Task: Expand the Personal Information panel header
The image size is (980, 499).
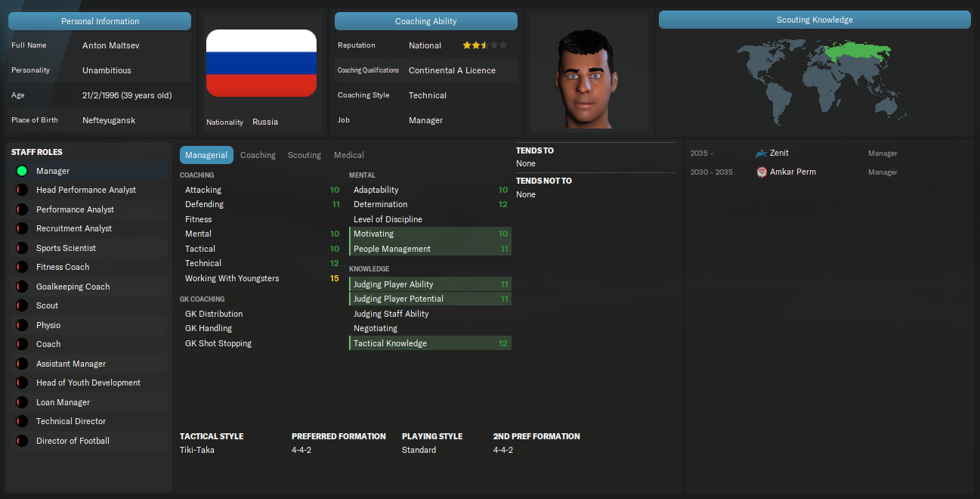Action: tap(100, 21)
